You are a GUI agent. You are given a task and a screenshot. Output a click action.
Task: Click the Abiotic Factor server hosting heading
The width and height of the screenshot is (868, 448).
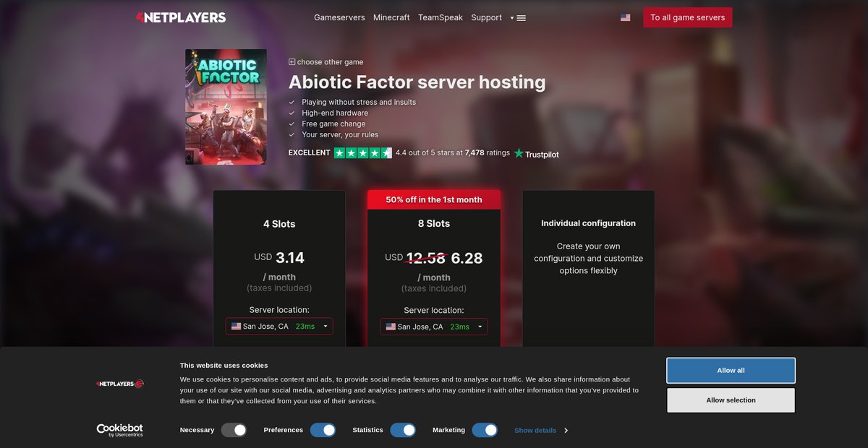[x=417, y=82]
